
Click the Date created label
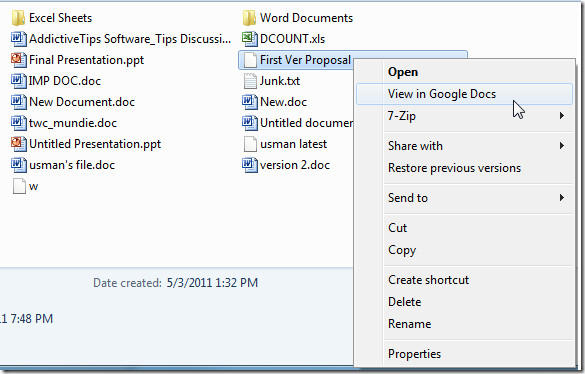(127, 283)
